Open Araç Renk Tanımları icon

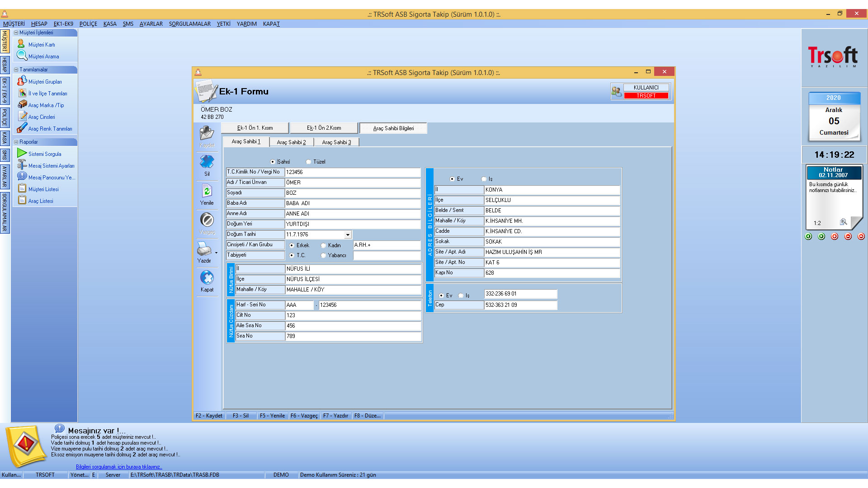coord(22,128)
